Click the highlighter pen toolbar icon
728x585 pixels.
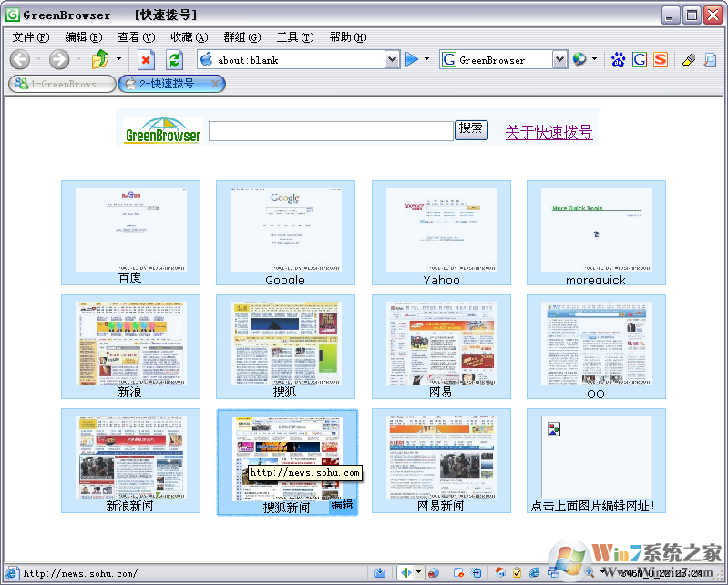689,60
